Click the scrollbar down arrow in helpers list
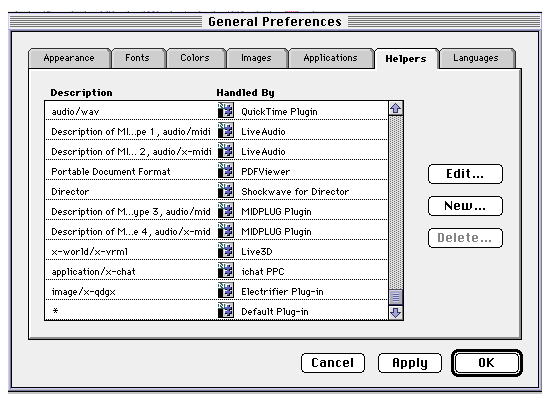Screen dimensions: 557x416 396,313
